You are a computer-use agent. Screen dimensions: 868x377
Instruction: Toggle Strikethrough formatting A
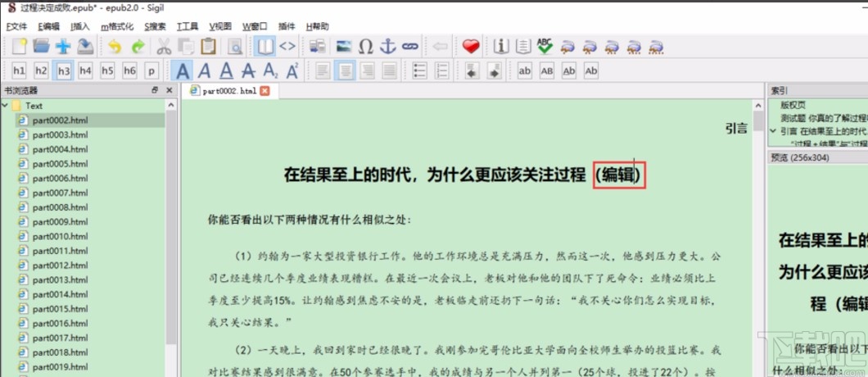click(x=249, y=71)
